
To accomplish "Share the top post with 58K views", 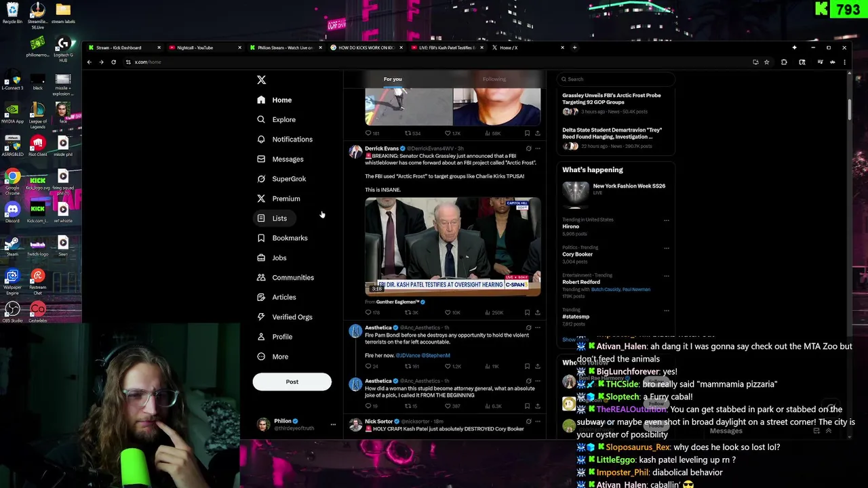I will (x=538, y=134).
